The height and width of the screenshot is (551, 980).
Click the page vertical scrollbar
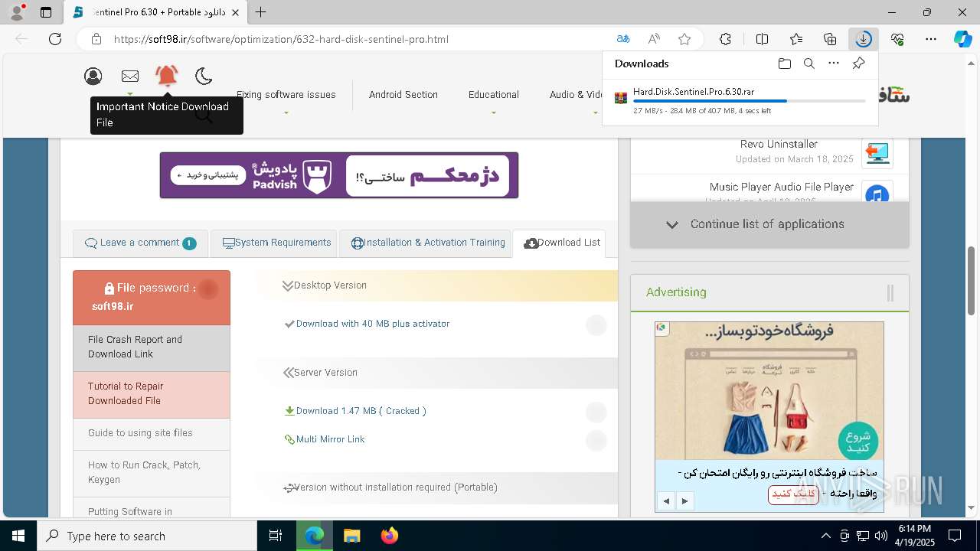[972, 281]
